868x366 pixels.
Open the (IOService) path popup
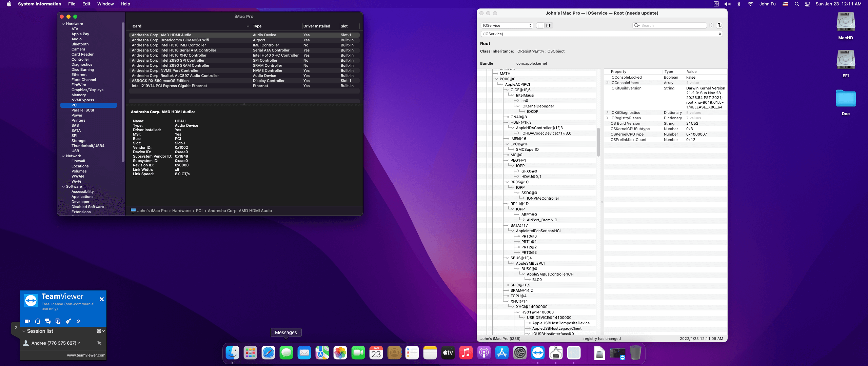coord(601,34)
